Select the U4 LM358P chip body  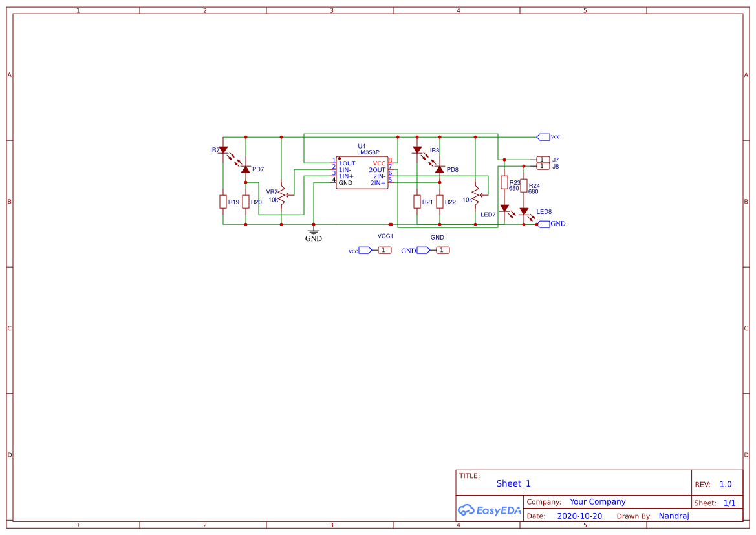click(x=362, y=173)
